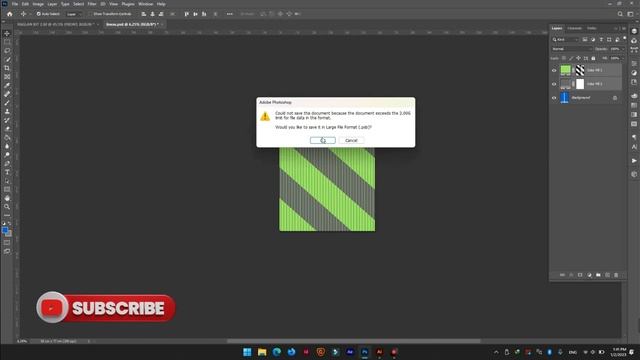Switch to the Channels tab
The width and height of the screenshot is (640, 360).
pos(574,29)
